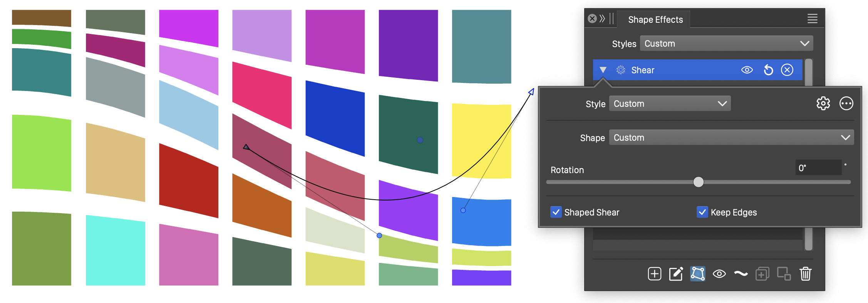Screen dimensions: 868x303
Task: Click the Rotation slider handle
Action: [x=698, y=182]
